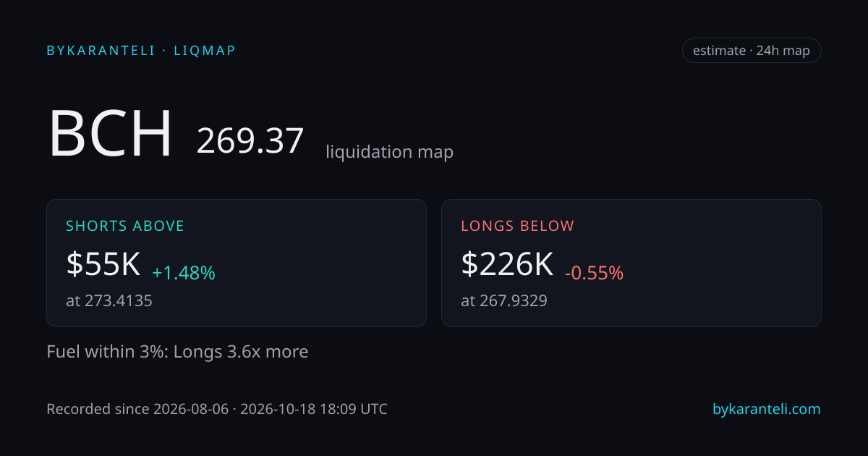
Task: Click the estimate · 24h map badge
Action: point(752,51)
